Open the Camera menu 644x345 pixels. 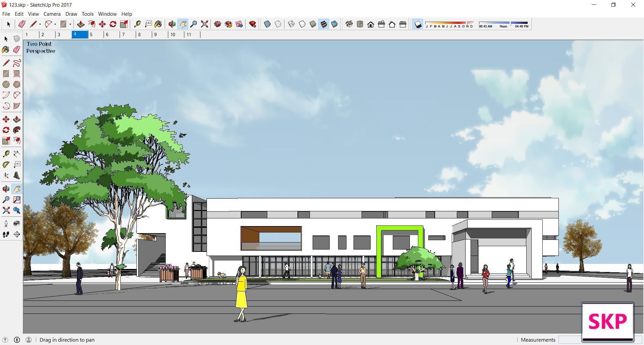click(52, 14)
